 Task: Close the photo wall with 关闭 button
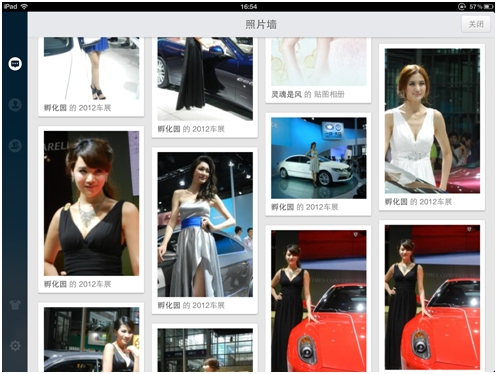[x=476, y=24]
